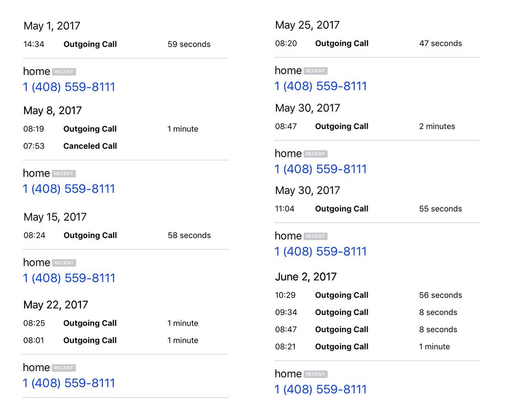
Task: Tap the phone number under May 1, 2017
Action: click(69, 87)
